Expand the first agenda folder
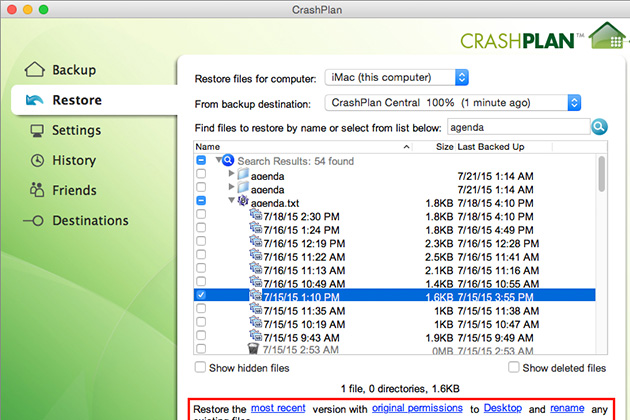This screenshot has height=420, width=630. tap(231, 173)
